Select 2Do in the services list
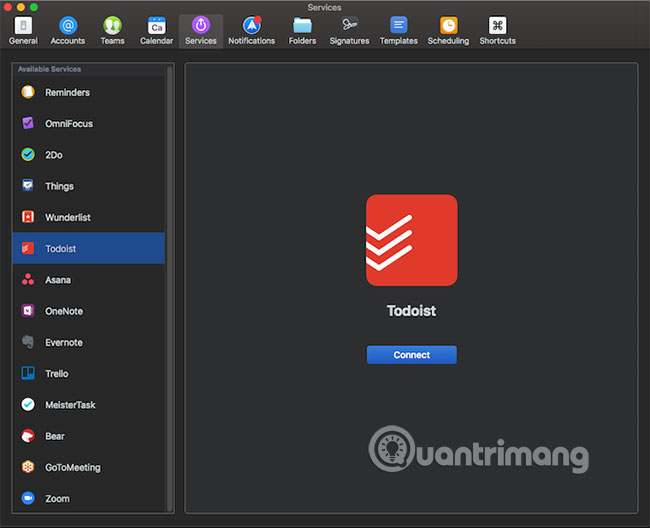 pos(89,155)
